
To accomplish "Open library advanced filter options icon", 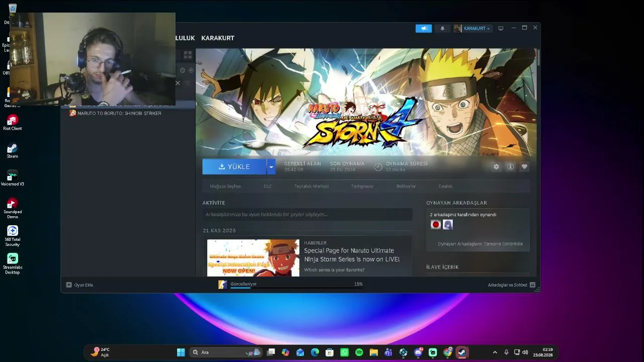I will (188, 83).
